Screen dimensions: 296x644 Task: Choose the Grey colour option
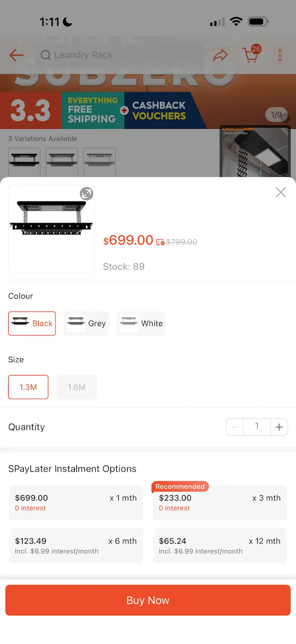click(86, 323)
